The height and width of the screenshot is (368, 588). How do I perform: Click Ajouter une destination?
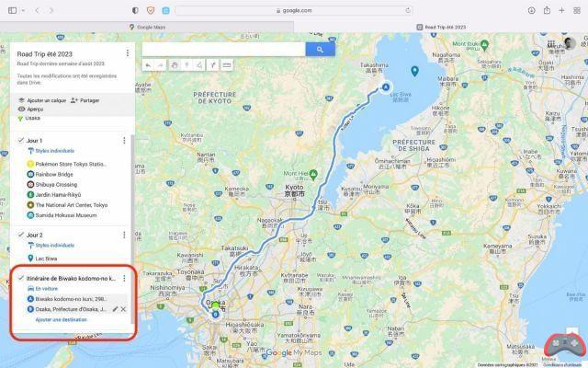(62, 320)
